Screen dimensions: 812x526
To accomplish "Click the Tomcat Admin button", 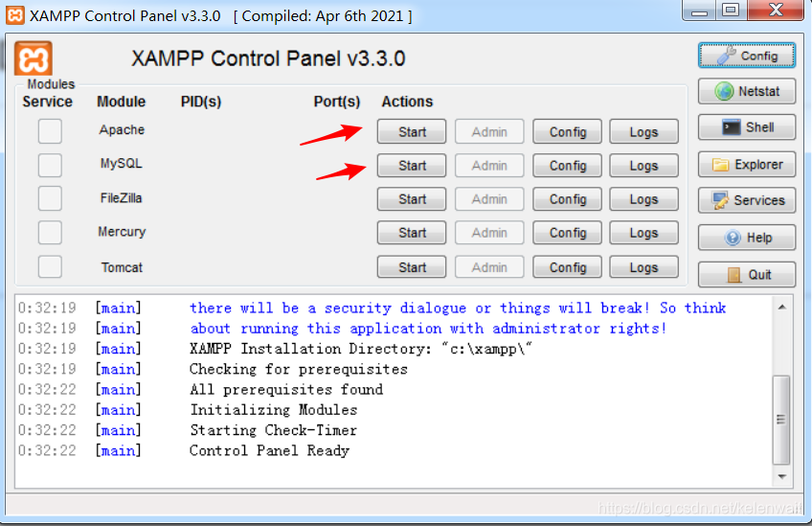I will click(x=489, y=267).
